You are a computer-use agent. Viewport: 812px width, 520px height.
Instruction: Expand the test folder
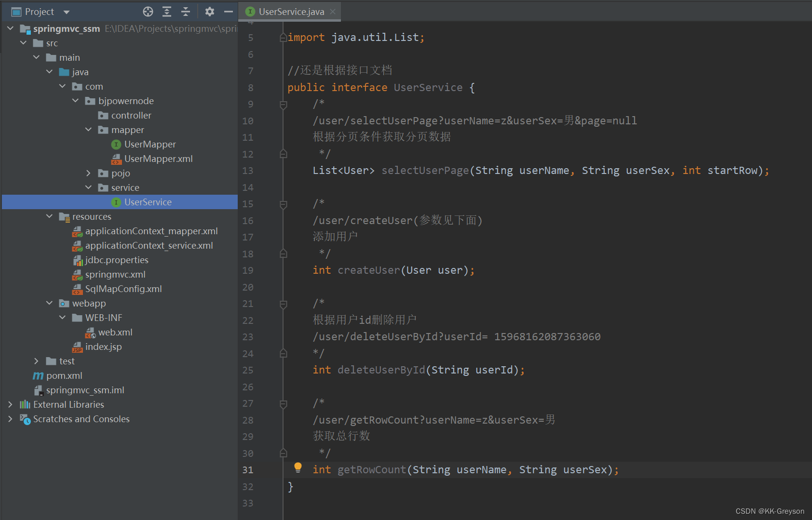coord(36,361)
